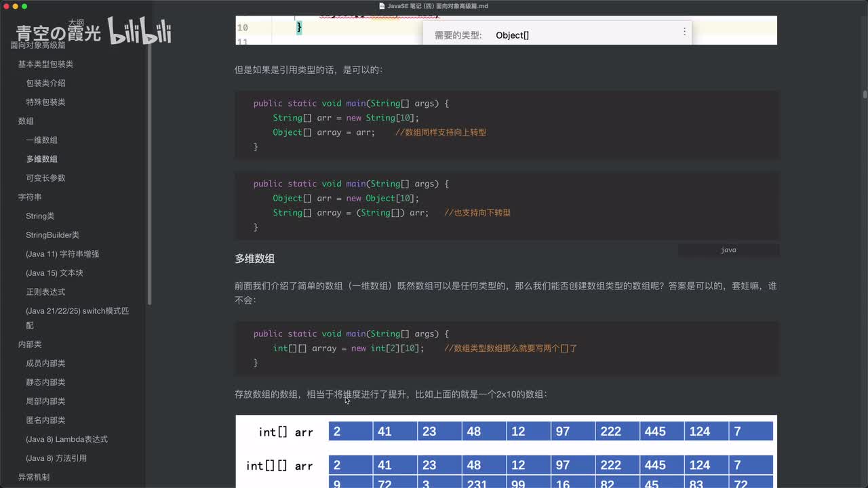868x488 pixels.
Task: Select (Java 15) 文本块 in the outline
Action: click(54, 273)
